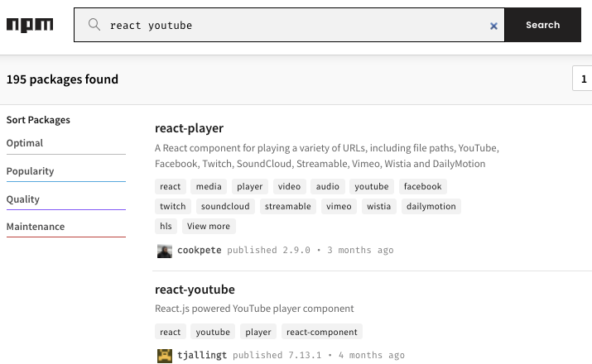Select the youtube tag under react-youtube
This screenshot has height=364, width=592.
213,332
